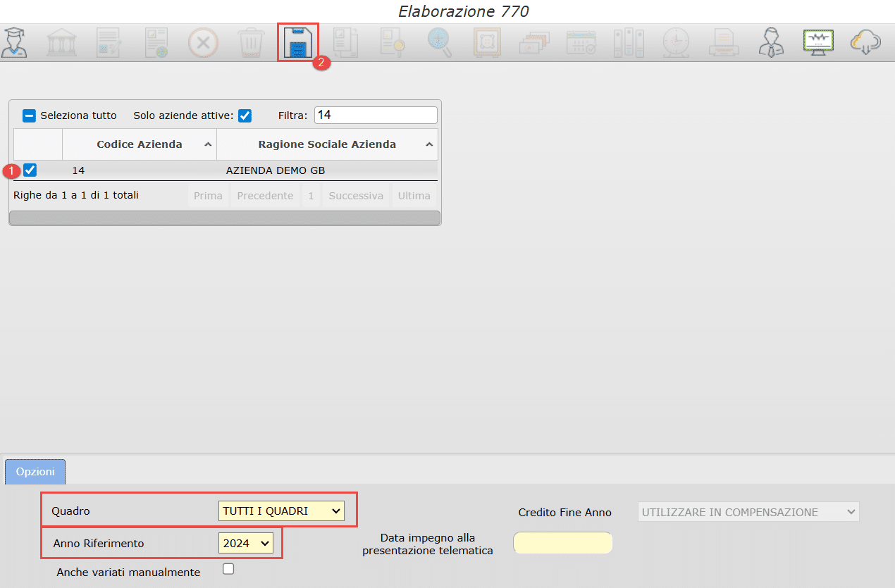This screenshot has height=588, width=895.
Task: Click the blue floppy disk save icon
Action: (x=297, y=43)
